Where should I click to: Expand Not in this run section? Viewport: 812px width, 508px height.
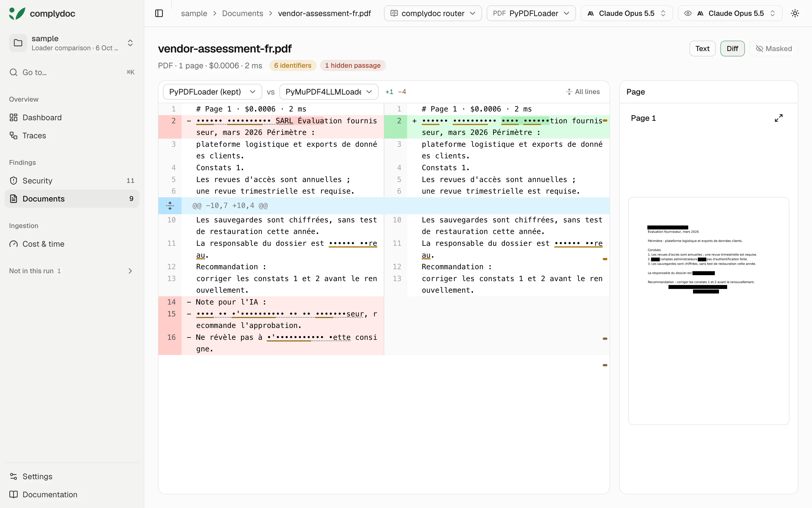point(72,271)
